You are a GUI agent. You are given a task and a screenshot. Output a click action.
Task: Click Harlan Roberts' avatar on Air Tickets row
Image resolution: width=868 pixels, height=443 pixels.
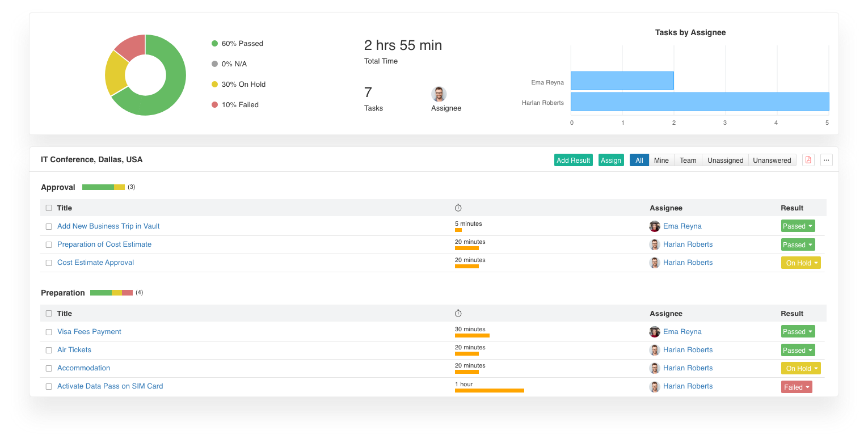pos(655,350)
